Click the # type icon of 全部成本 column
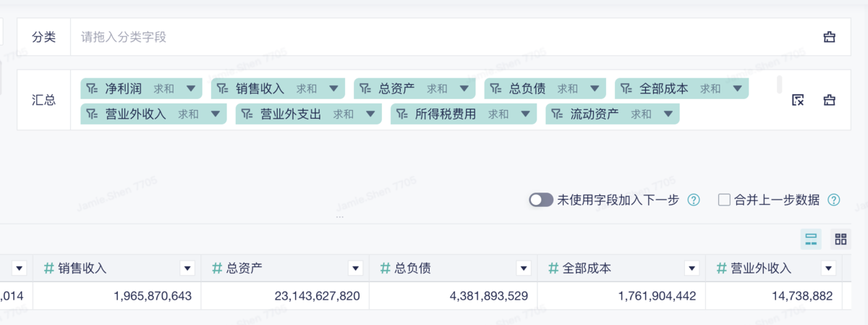This screenshot has height=325, width=868. (553, 269)
